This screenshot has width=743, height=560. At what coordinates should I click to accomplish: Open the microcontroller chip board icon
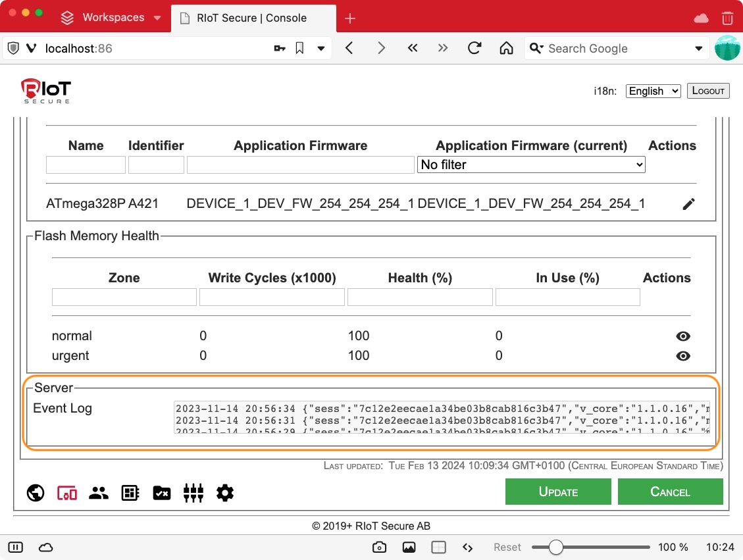(130, 493)
